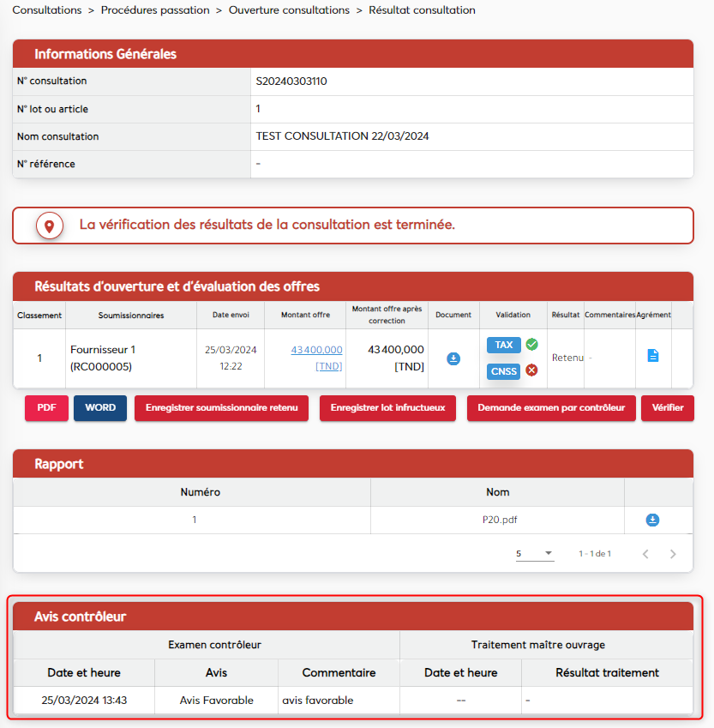Image resolution: width=714 pixels, height=728 pixels.
Task: Open the 43 400,000 offer amount link
Action: click(316, 350)
